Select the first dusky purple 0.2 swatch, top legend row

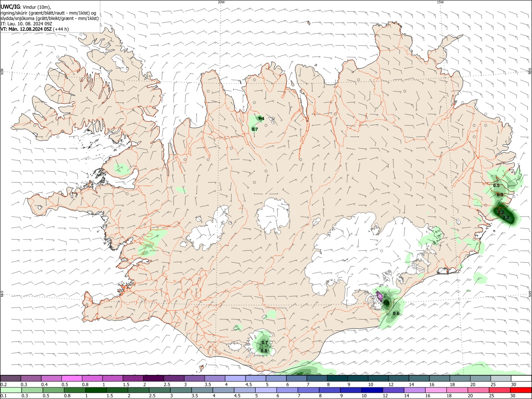[x=10, y=378]
